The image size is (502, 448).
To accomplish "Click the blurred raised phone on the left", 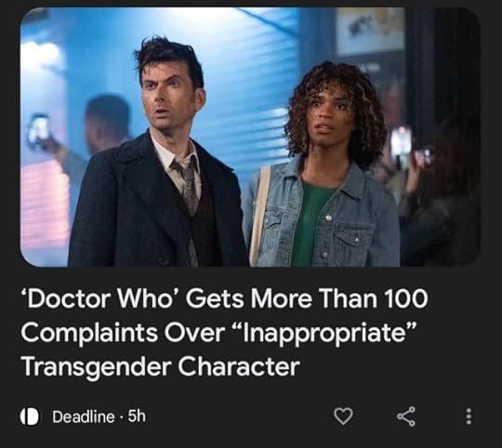I will point(38,132).
